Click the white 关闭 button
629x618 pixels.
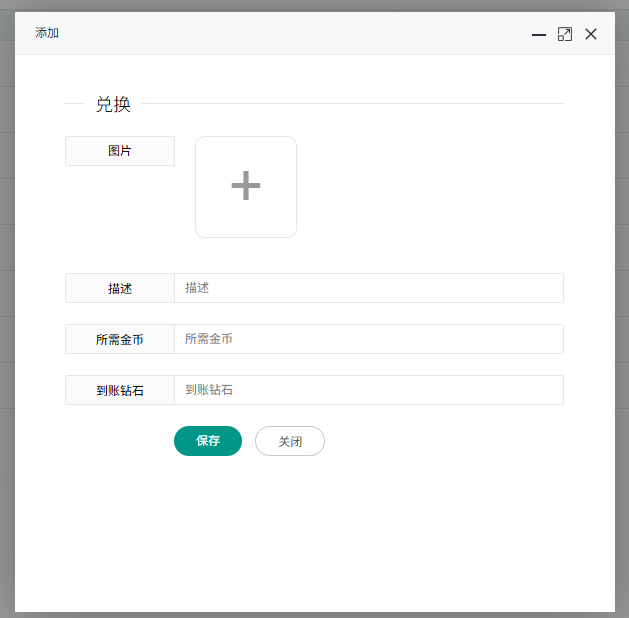pos(290,441)
